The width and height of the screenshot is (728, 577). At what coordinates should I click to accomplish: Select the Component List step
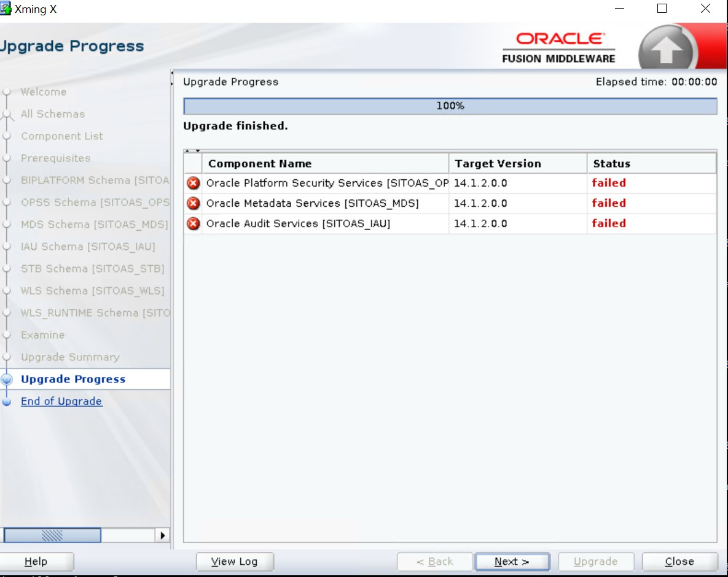[62, 136]
